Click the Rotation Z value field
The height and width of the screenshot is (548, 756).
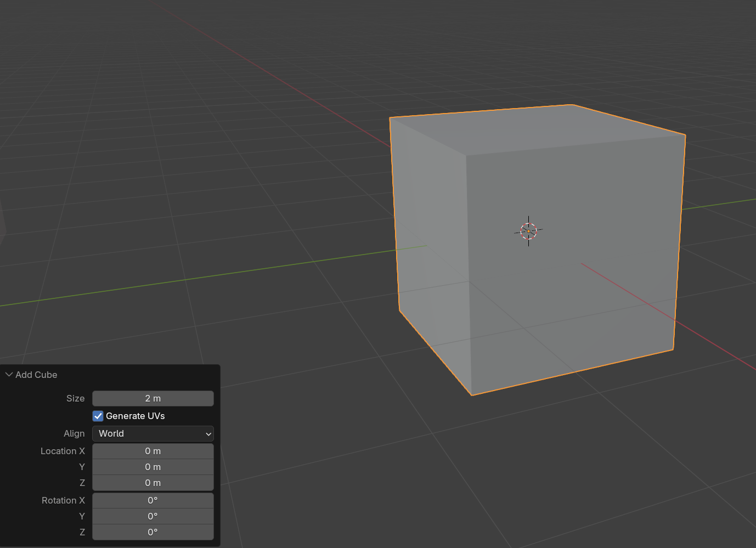pos(153,532)
